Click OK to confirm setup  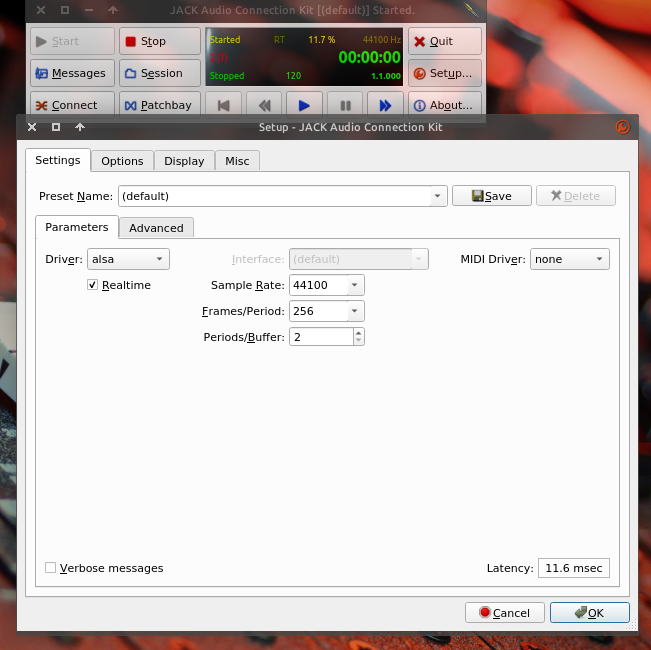(589, 612)
